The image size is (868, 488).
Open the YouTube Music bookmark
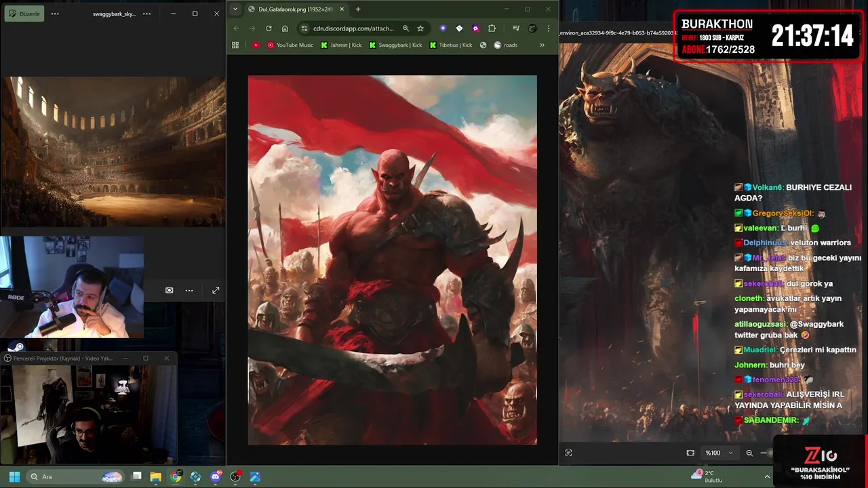coord(290,45)
